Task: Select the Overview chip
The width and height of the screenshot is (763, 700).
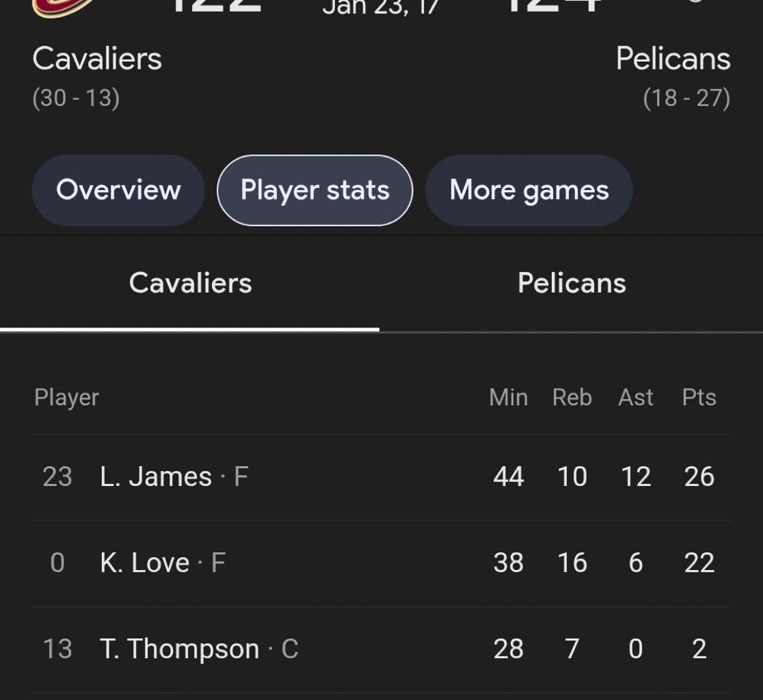Action: [x=117, y=190]
